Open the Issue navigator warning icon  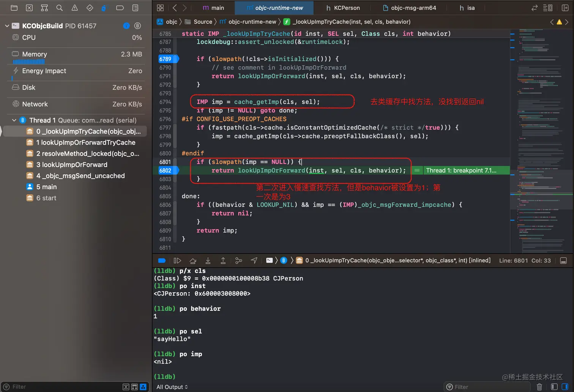coord(75,8)
